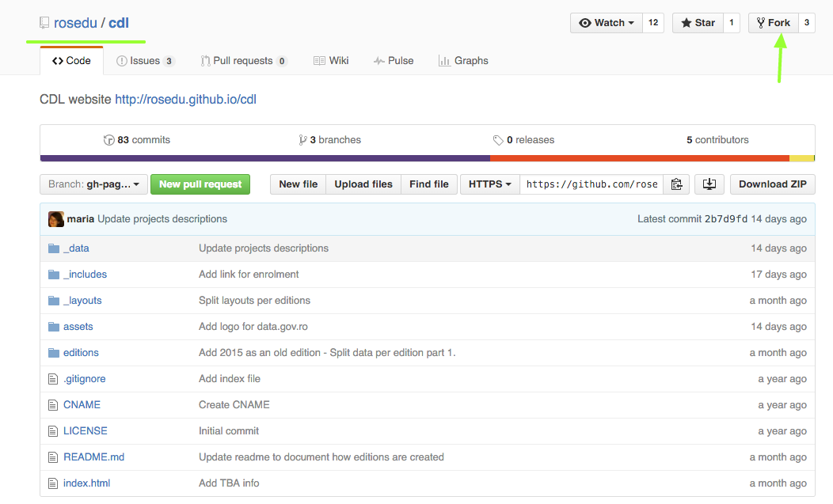Screen dimensions: 833x504
Task: Click the forks count 3
Action: 807,23
